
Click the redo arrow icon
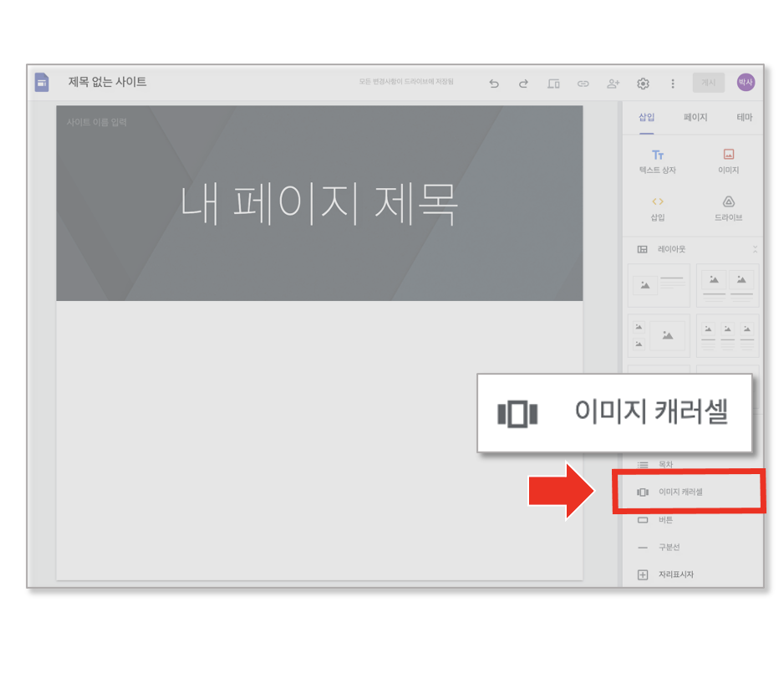point(523,84)
